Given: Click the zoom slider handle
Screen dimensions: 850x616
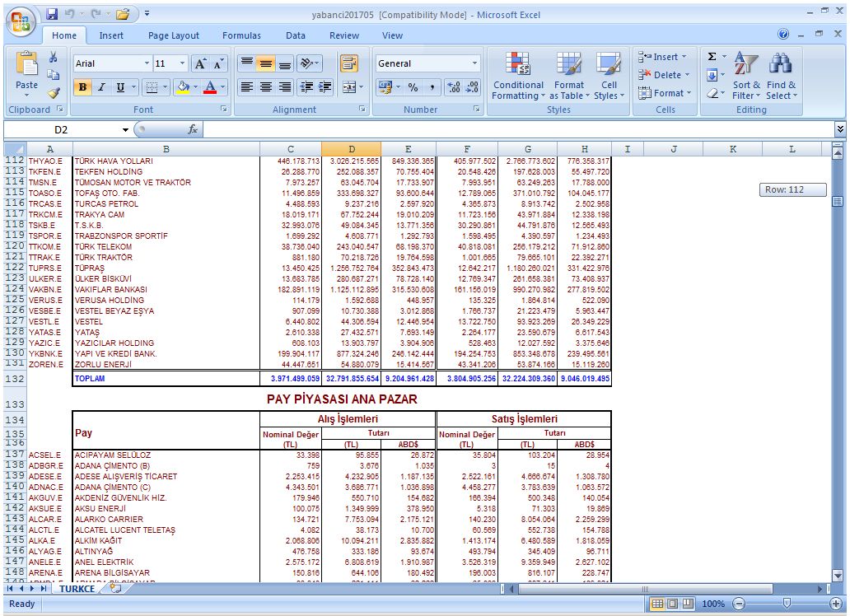Looking at the screenshot, I should (x=787, y=604).
